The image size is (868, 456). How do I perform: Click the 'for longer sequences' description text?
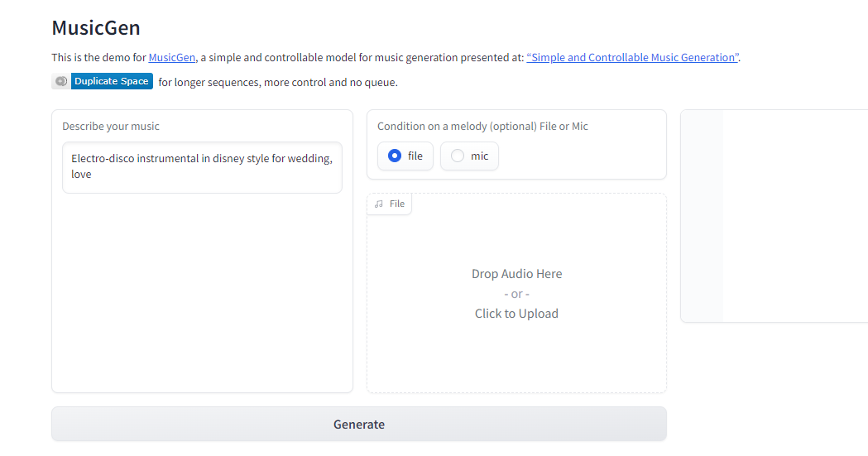pos(278,82)
